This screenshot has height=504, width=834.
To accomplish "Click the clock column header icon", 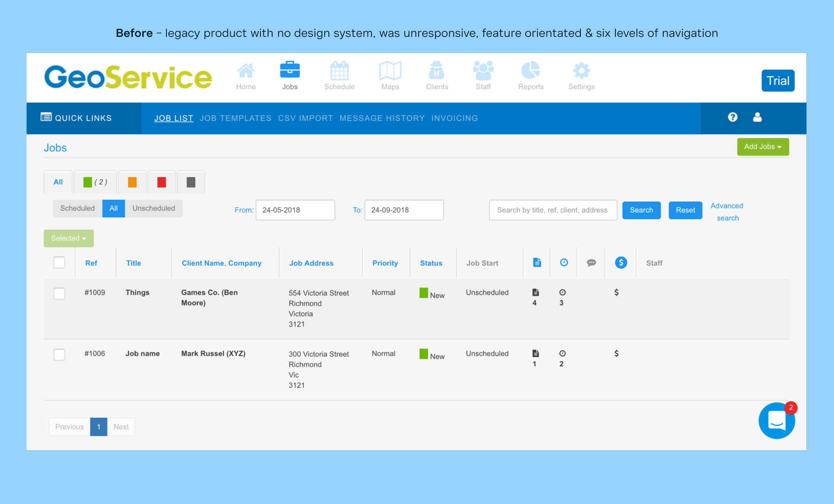I will [x=564, y=262].
